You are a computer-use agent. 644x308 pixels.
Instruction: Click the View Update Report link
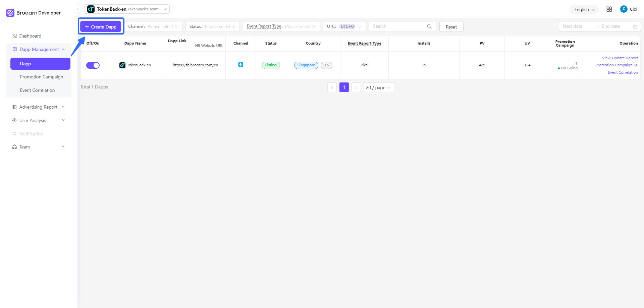coord(620,58)
